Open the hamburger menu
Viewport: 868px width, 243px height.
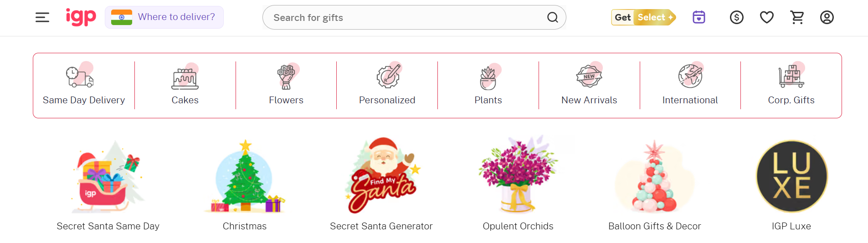coord(42,17)
